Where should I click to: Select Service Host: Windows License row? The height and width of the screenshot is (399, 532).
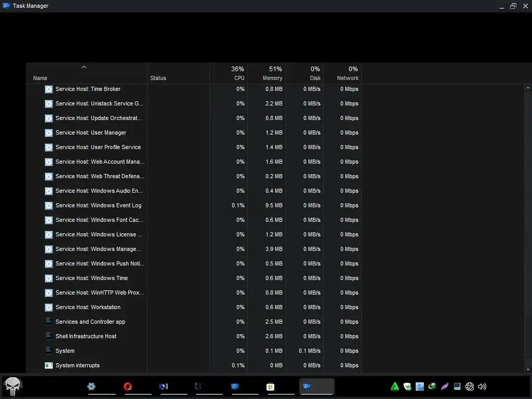(x=194, y=235)
